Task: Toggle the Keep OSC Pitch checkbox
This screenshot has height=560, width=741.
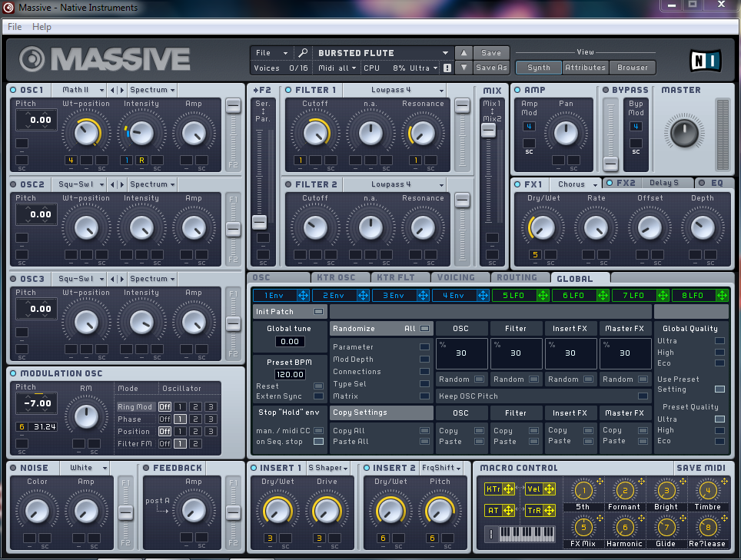Action: [x=643, y=396]
